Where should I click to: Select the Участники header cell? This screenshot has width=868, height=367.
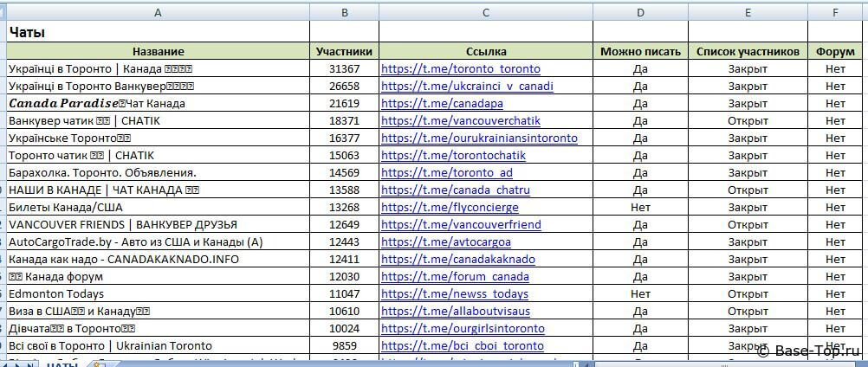[344, 51]
